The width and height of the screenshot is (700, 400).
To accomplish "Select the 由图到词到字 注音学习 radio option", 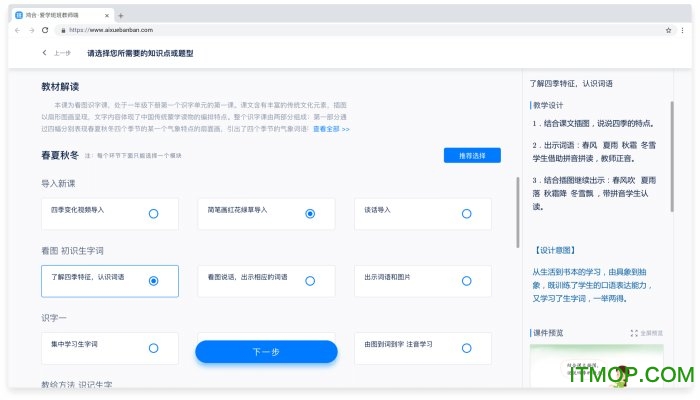I will tap(467, 348).
